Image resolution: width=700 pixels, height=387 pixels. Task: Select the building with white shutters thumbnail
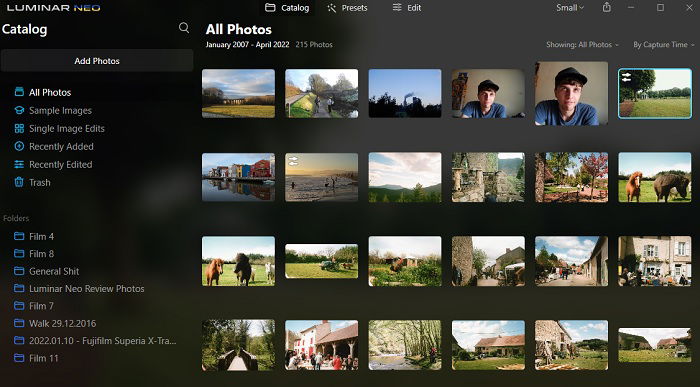[x=654, y=261]
